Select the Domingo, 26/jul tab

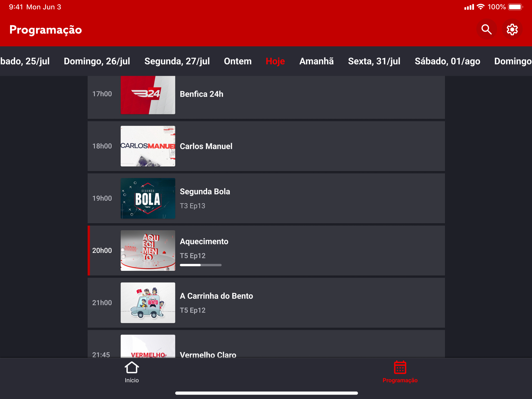point(97,61)
